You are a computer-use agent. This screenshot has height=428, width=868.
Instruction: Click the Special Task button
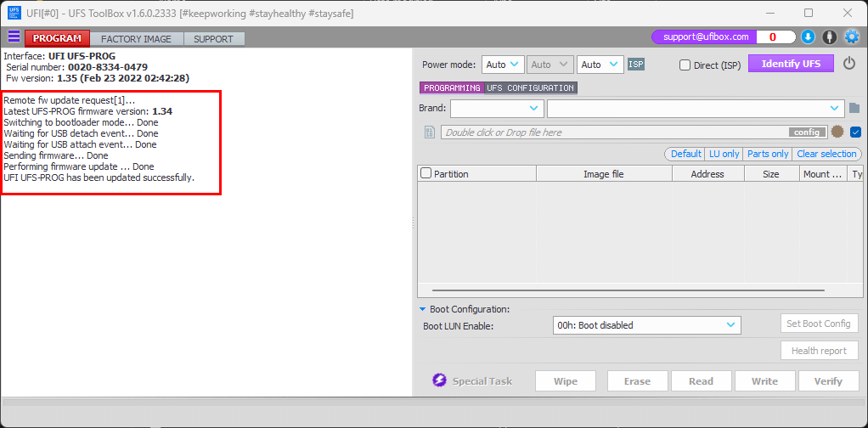pyautogui.click(x=472, y=381)
